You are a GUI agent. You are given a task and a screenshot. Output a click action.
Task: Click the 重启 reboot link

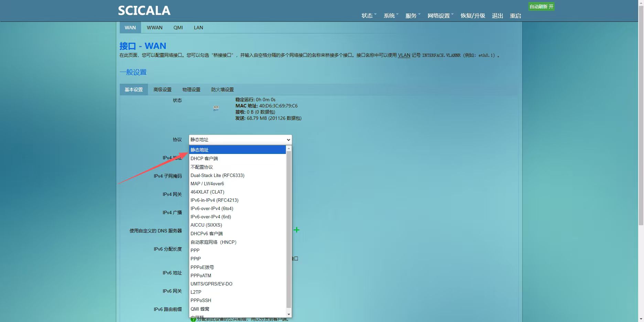point(515,16)
